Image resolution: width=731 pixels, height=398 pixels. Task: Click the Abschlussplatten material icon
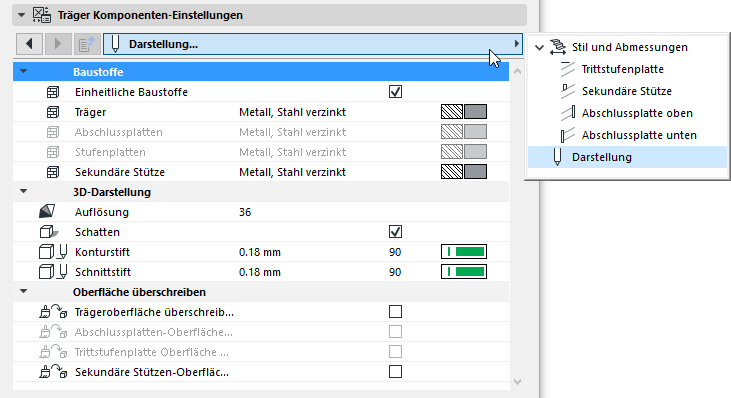coord(53,132)
